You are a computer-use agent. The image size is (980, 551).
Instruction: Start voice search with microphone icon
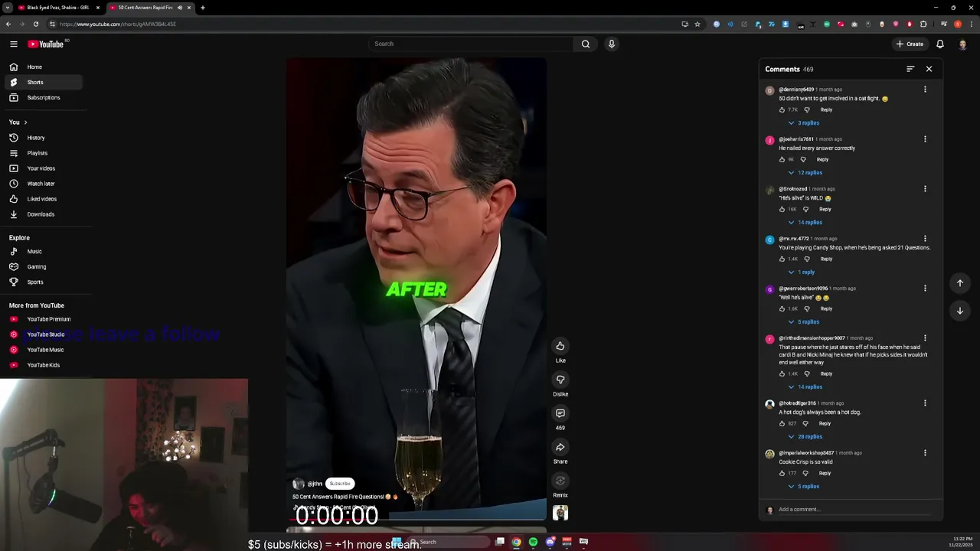(x=611, y=44)
